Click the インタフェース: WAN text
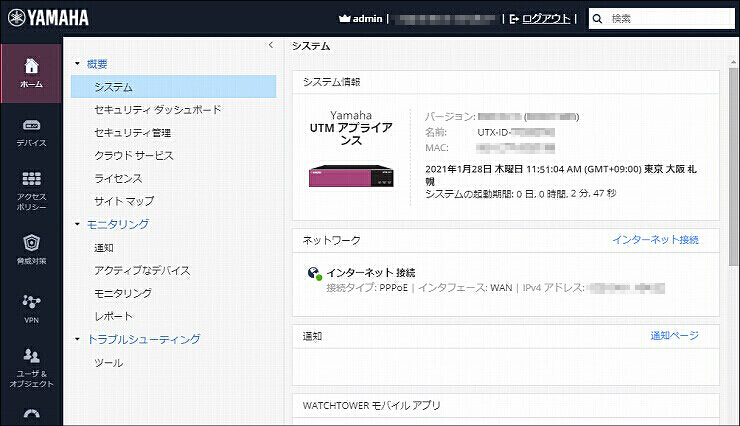 [x=465, y=288]
